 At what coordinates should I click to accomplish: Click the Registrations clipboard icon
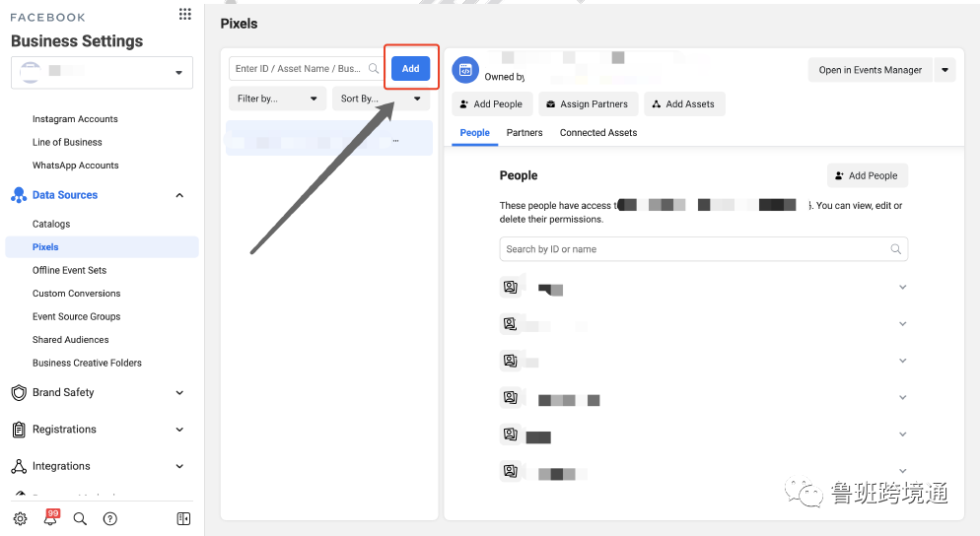(20, 430)
